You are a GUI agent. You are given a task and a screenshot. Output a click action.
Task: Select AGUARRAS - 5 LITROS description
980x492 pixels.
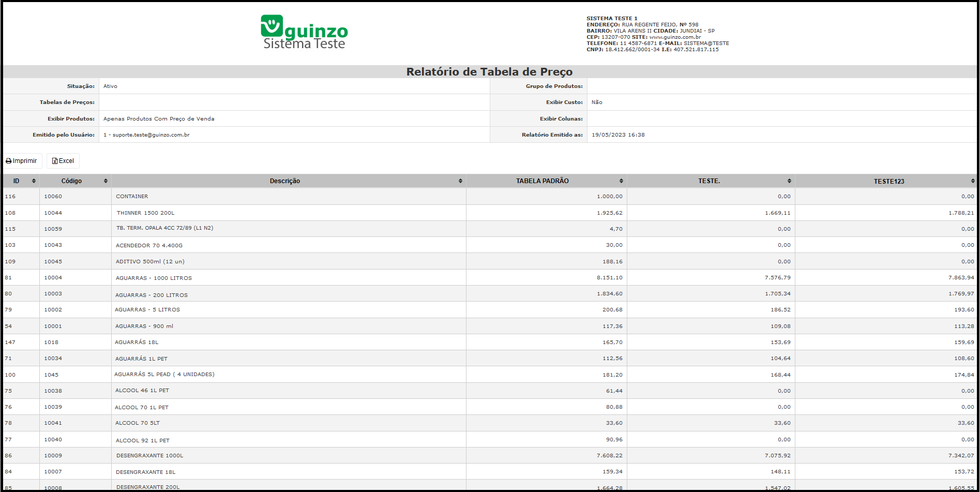pyautogui.click(x=147, y=310)
